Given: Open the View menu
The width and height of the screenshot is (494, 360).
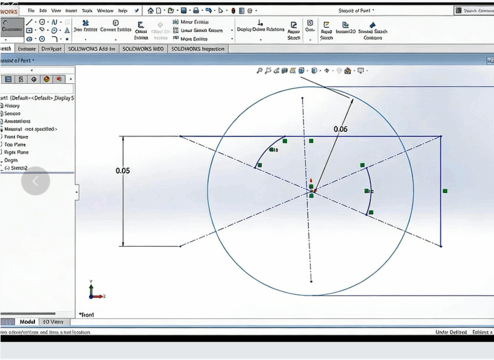Looking at the screenshot, I should [x=56, y=11].
